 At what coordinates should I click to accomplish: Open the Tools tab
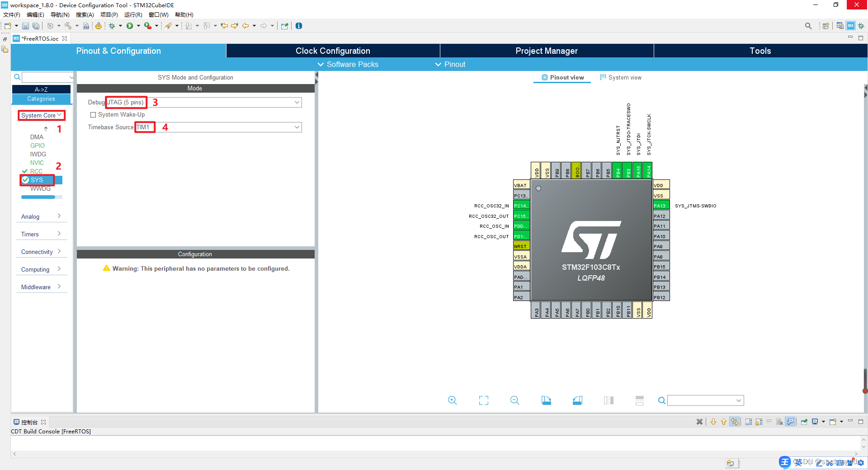coord(760,51)
